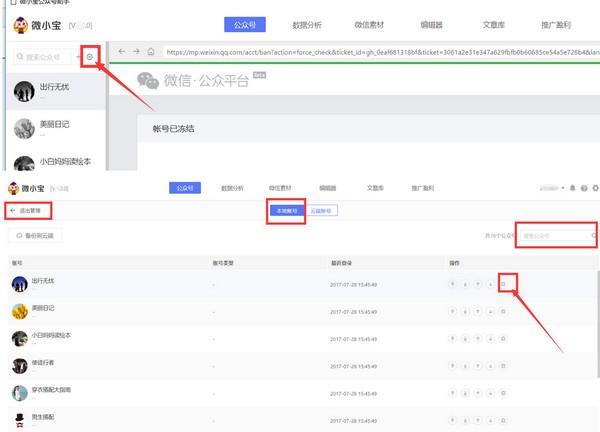Click the browser back arrow
Screen dimensions: 600x432
pyautogui.click(x=121, y=51)
